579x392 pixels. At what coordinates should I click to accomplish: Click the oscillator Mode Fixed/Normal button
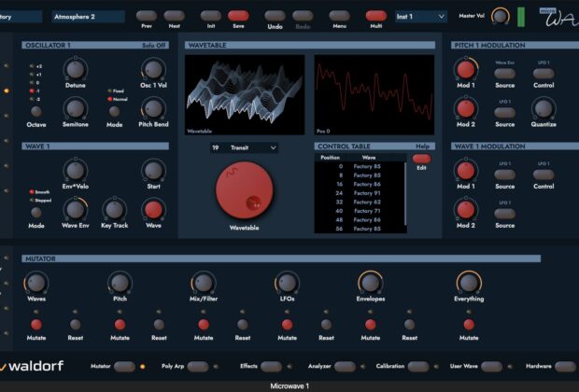(x=114, y=111)
